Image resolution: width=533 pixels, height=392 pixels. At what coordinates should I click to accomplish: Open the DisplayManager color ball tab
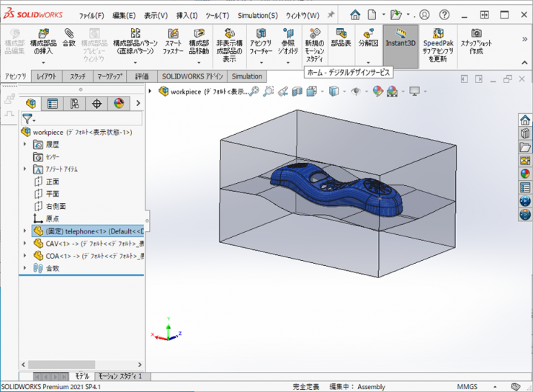119,104
